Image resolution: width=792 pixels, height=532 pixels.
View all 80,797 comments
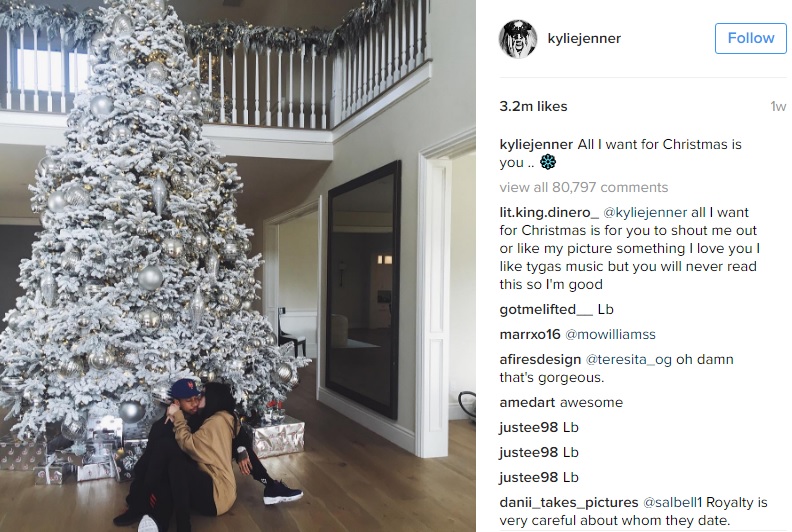point(583,187)
